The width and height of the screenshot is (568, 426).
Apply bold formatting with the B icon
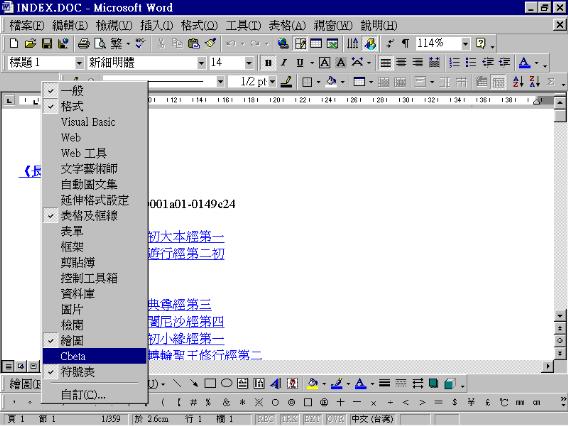point(268,63)
